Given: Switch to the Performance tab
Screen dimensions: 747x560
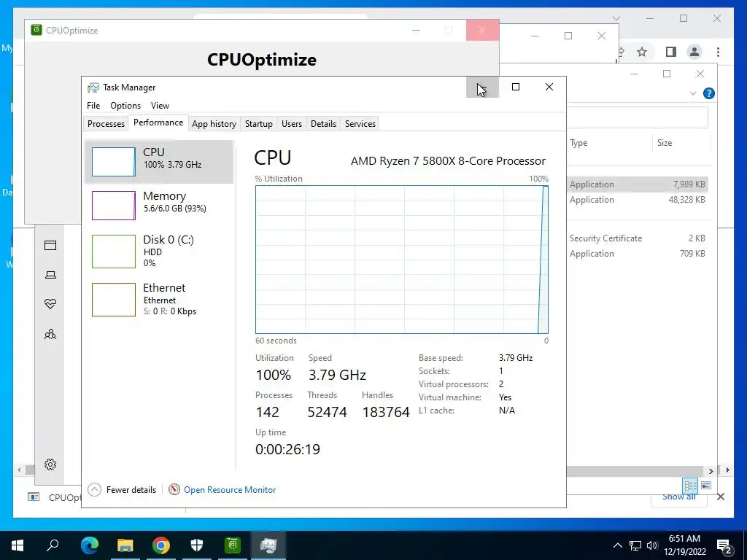Looking at the screenshot, I should click(x=158, y=122).
